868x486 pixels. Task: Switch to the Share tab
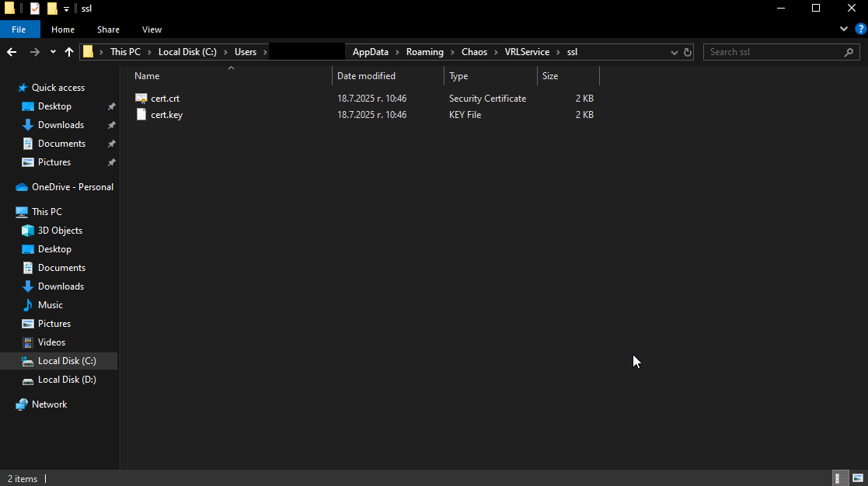[108, 29]
